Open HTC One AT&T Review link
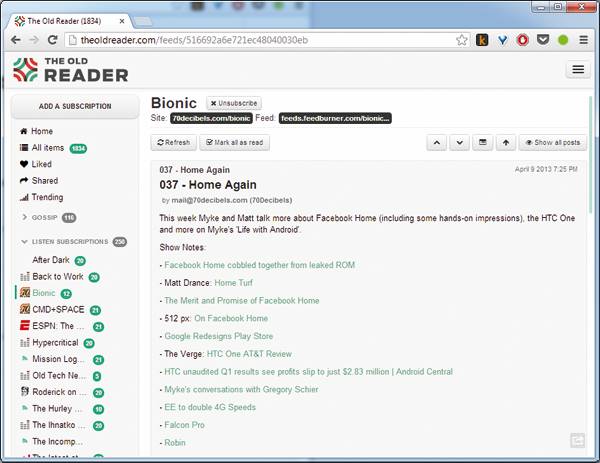The image size is (600, 463). pyautogui.click(x=249, y=354)
